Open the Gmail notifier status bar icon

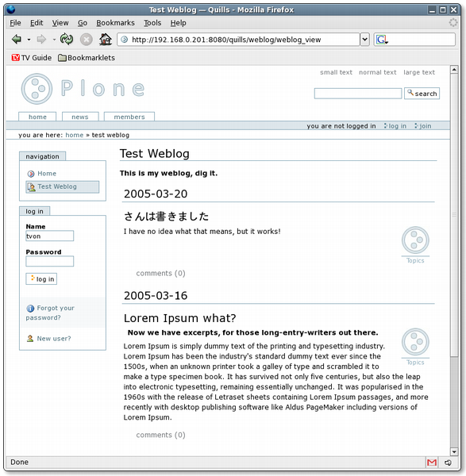click(432, 463)
